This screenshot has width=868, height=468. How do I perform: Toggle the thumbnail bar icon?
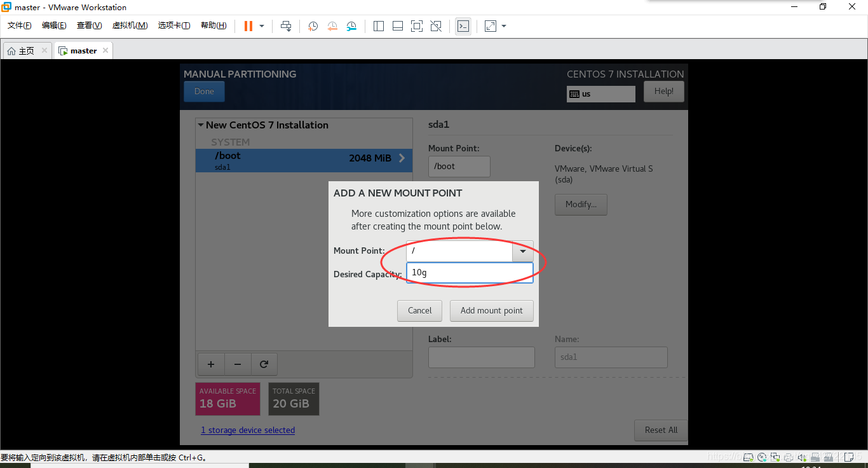[398, 26]
